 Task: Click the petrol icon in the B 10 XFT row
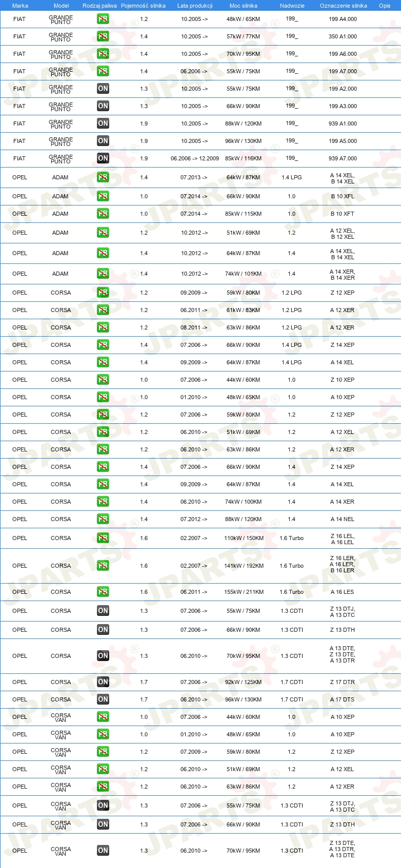(x=103, y=214)
